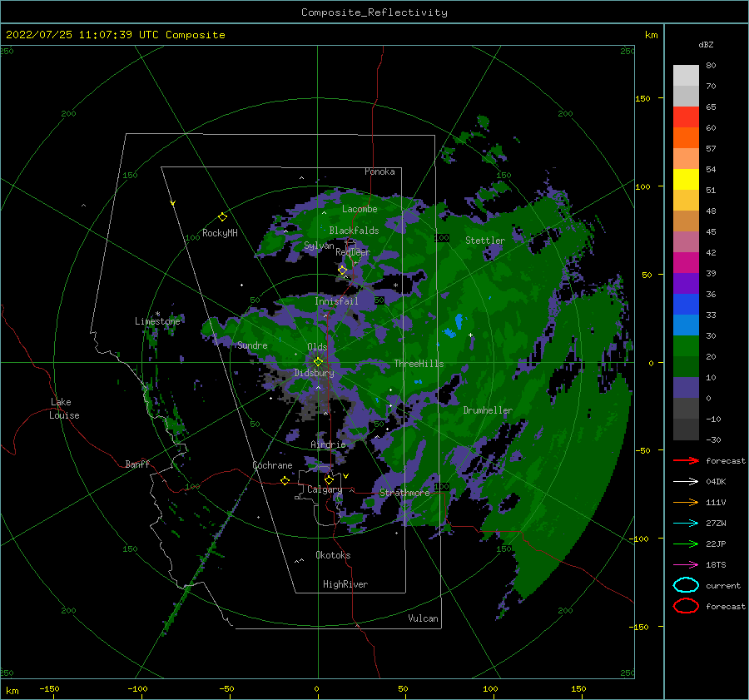Click the RockyMH label
Viewport: 749px width, 700px height.
(x=220, y=233)
